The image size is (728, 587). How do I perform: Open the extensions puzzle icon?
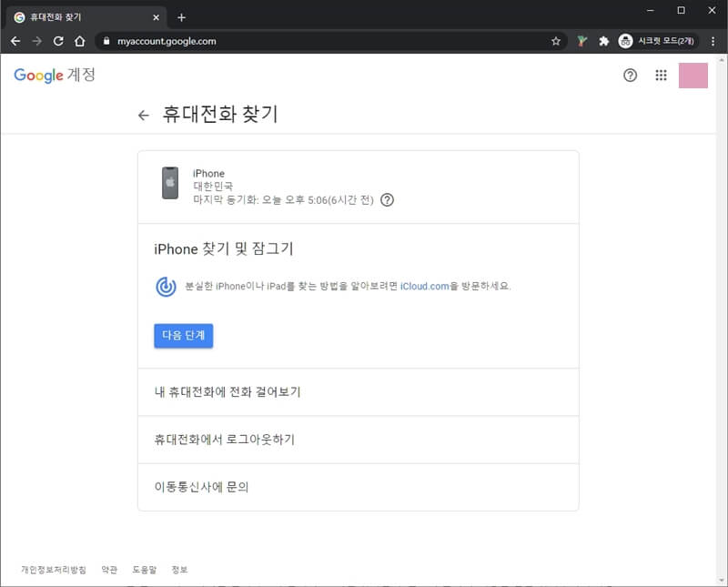603,41
